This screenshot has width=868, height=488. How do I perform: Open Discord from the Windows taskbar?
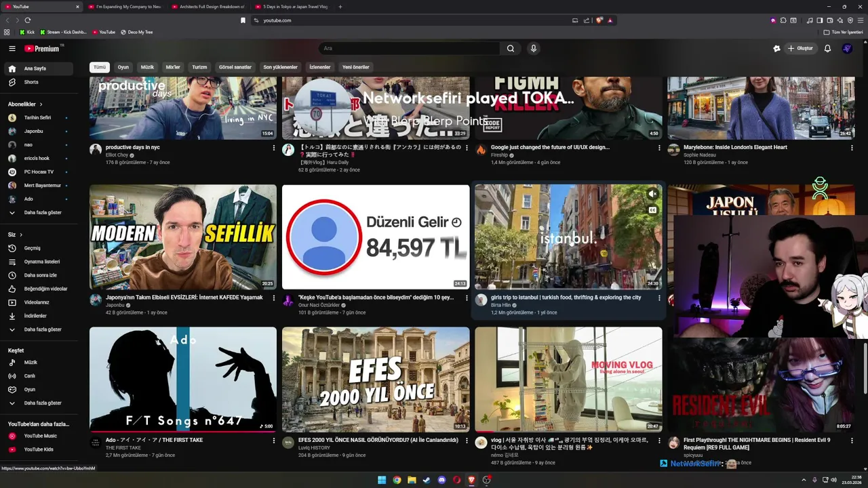[x=441, y=480]
